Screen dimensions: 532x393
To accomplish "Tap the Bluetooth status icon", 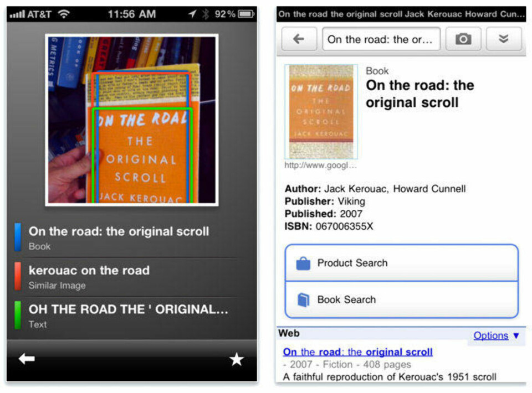I will 206,14.
